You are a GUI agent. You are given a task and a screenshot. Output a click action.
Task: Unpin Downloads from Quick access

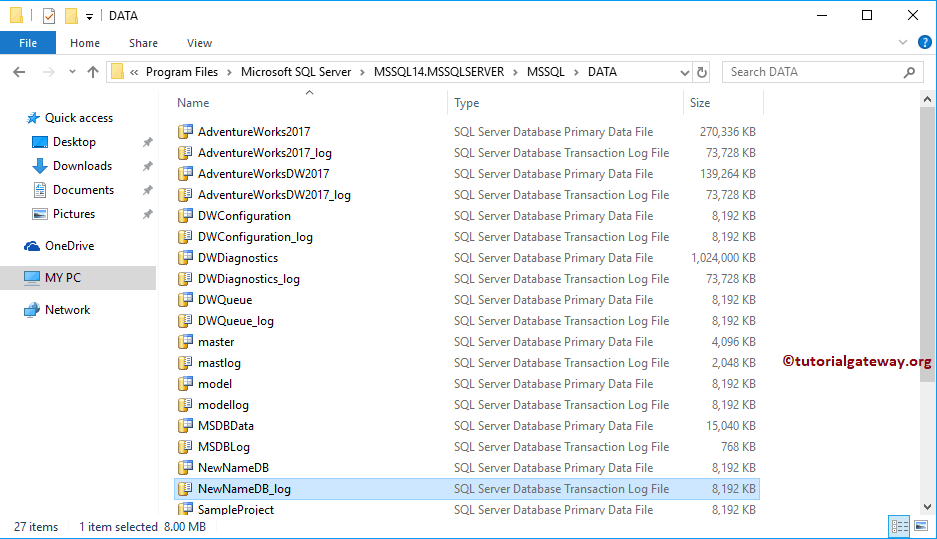147,166
